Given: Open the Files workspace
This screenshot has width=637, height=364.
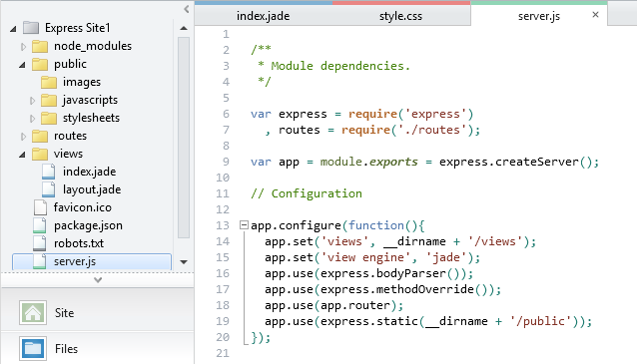Looking at the screenshot, I should pyautogui.click(x=98, y=349).
